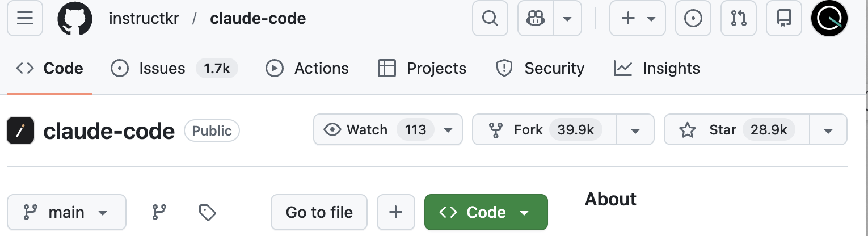
Task: Open the issues inbox icon in header
Action: [x=693, y=18]
